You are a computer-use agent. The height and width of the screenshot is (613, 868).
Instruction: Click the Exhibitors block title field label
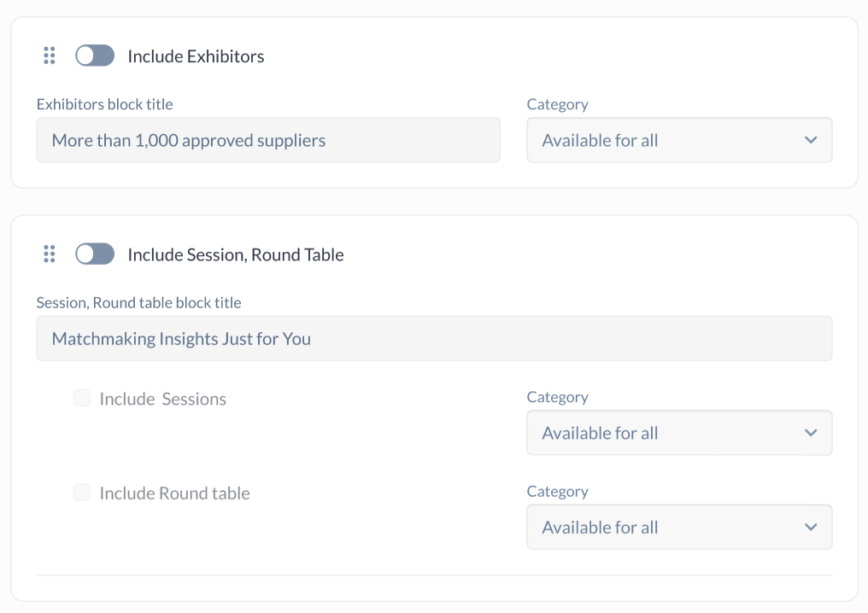[x=104, y=104]
